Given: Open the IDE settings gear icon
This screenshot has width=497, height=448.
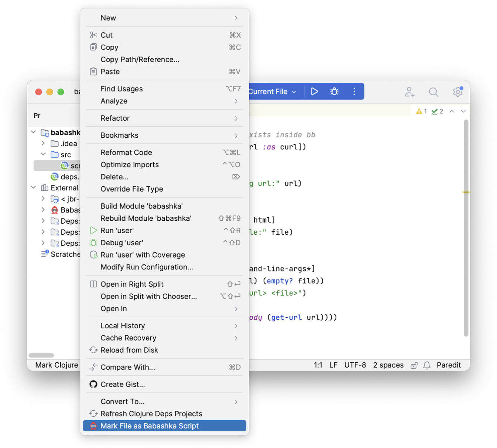Looking at the screenshot, I should 458,92.
